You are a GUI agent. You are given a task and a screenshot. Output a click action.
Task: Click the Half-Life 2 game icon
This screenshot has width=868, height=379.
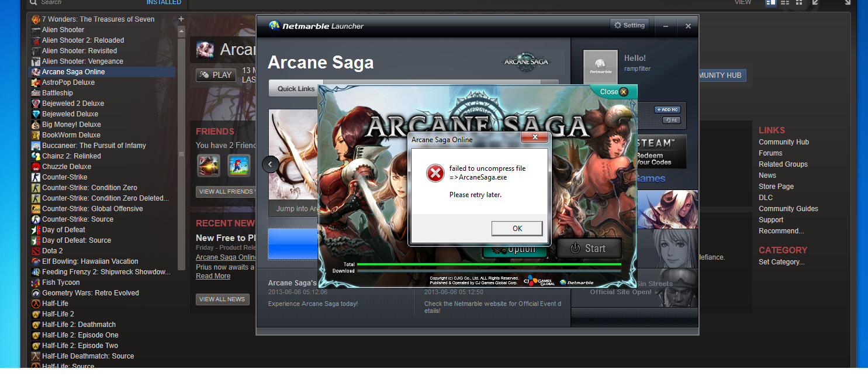point(36,314)
